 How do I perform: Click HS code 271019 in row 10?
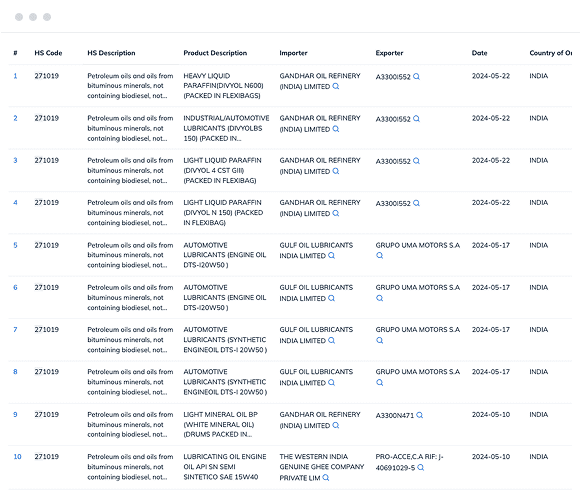(47, 456)
